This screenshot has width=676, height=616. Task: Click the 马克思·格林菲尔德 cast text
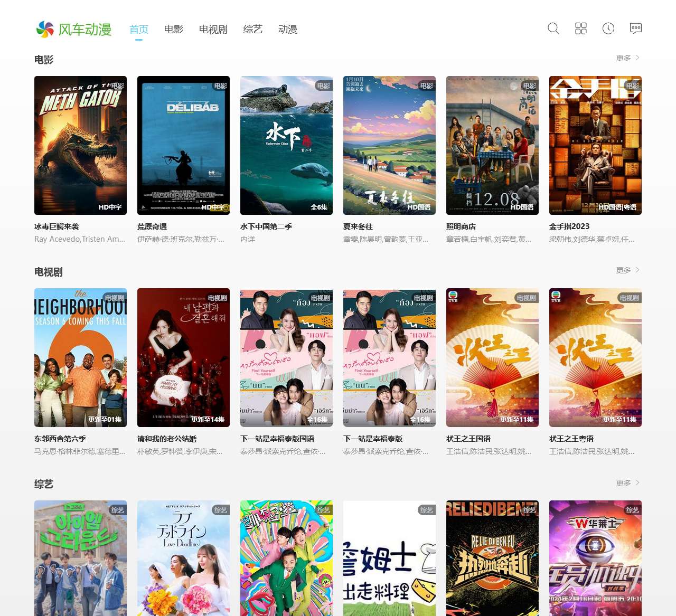point(80,451)
